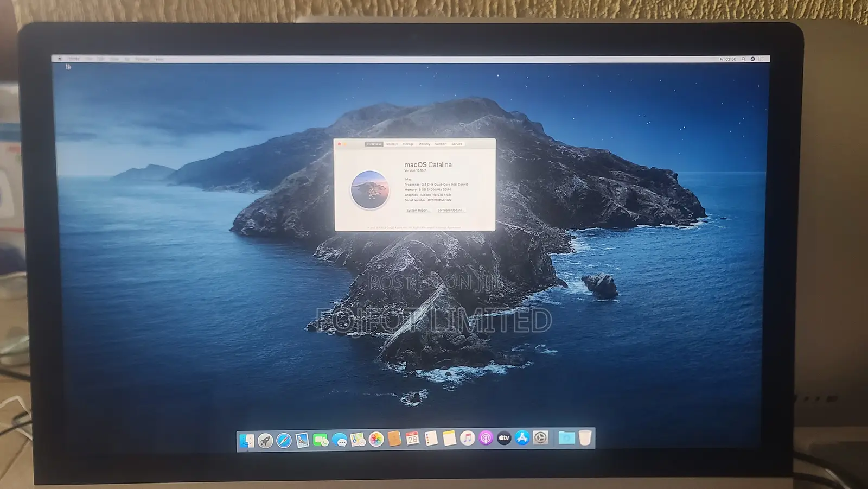
Task: Click the macOS Catalina round image
Action: pos(370,190)
